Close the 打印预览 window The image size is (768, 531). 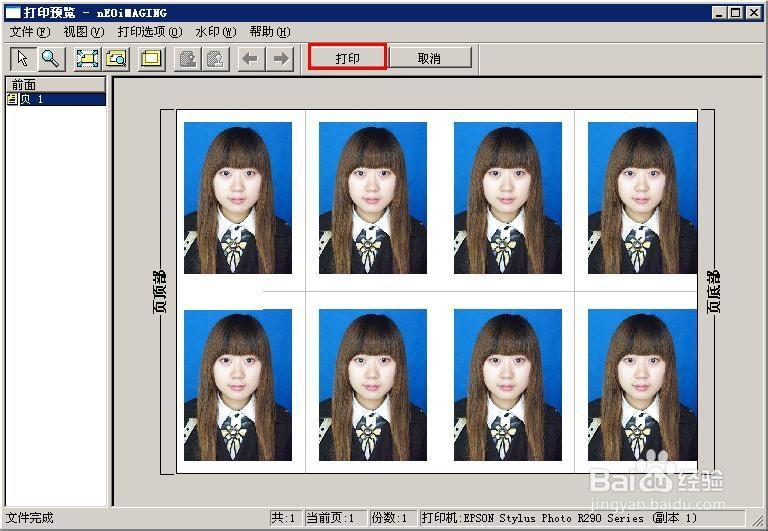tap(754, 13)
